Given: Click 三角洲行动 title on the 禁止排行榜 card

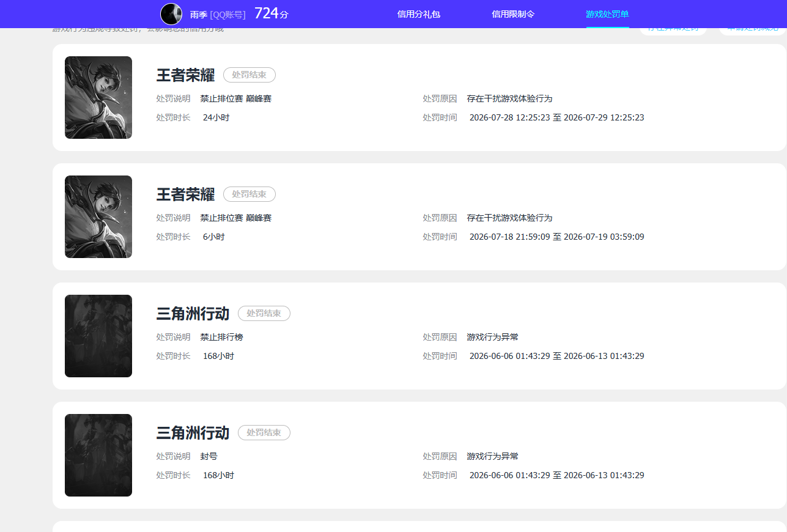Looking at the screenshot, I should coord(193,314).
